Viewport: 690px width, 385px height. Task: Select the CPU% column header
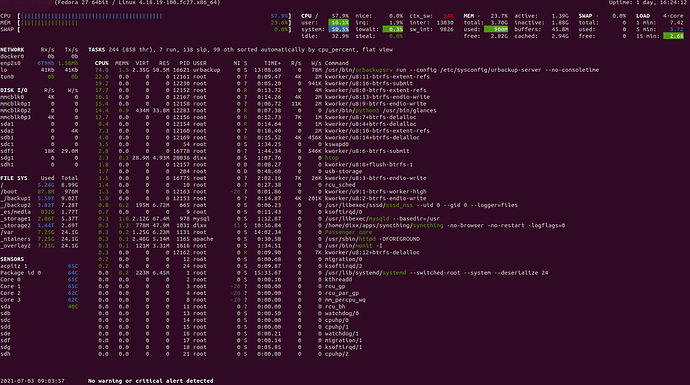pos(102,63)
